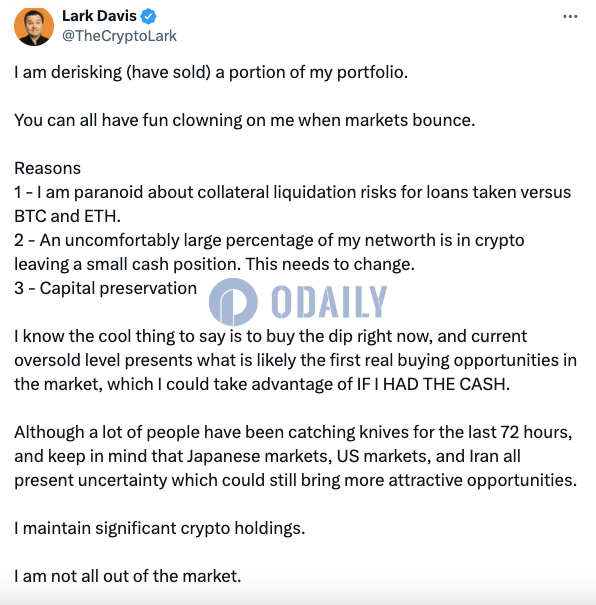
Task: Select the 'catching knives' paragraph line
Action: [293, 433]
